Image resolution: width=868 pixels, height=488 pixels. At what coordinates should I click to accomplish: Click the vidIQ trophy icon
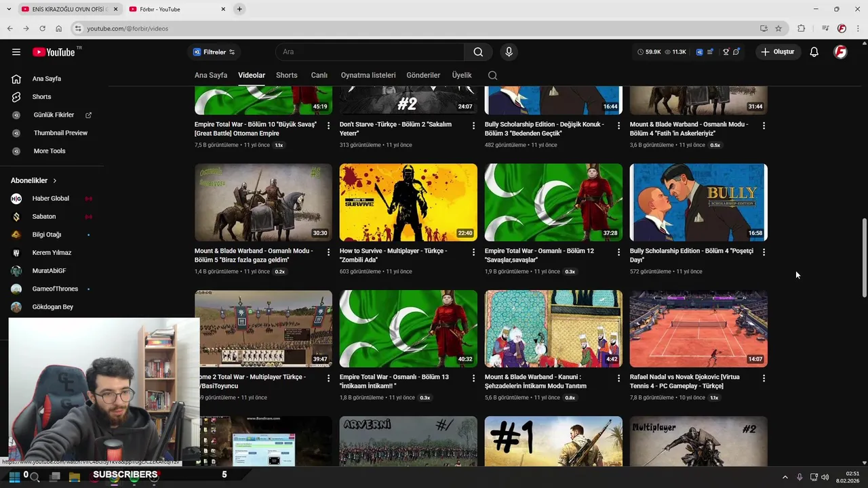(726, 52)
